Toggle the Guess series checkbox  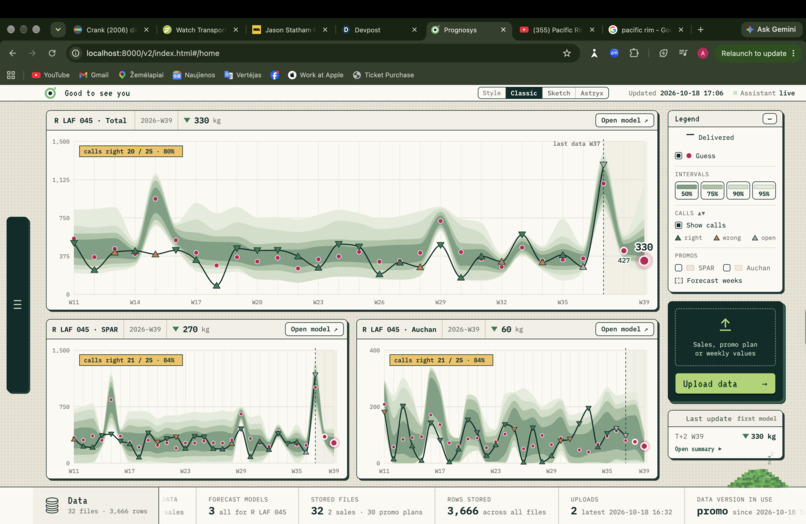(x=679, y=156)
